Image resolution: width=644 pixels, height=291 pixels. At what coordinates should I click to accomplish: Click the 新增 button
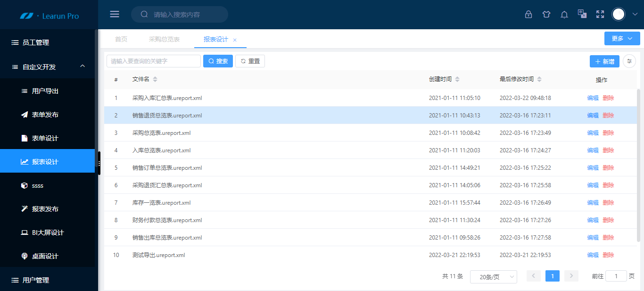[604, 61]
